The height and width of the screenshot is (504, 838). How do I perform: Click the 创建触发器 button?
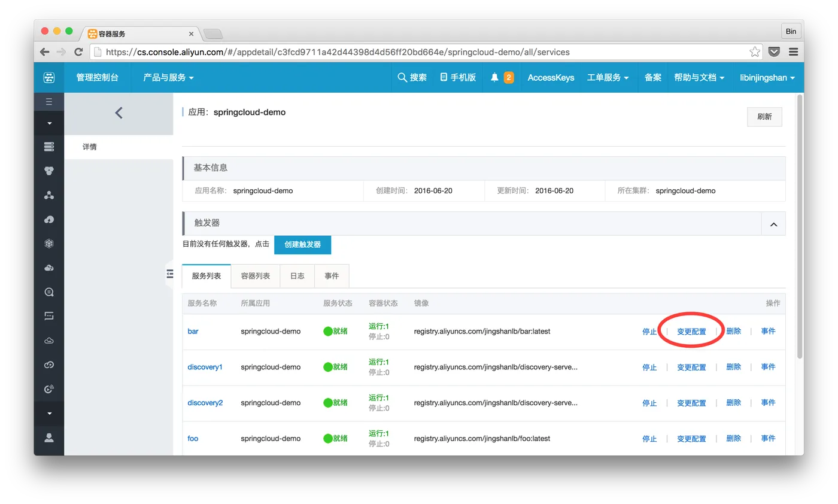(302, 245)
